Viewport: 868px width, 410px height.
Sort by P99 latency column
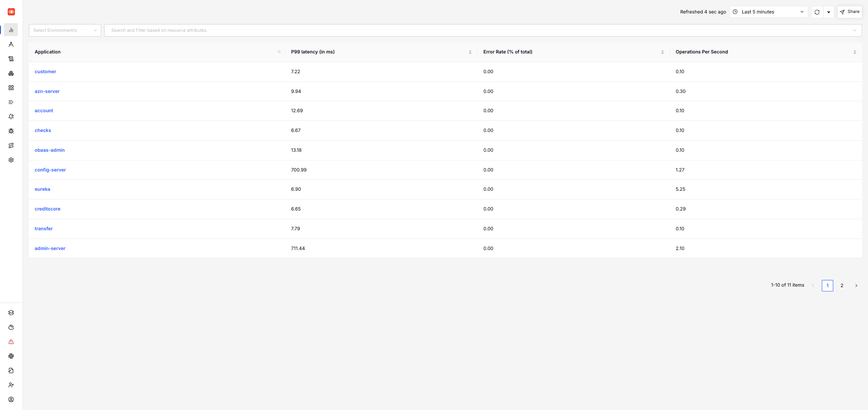(470, 52)
